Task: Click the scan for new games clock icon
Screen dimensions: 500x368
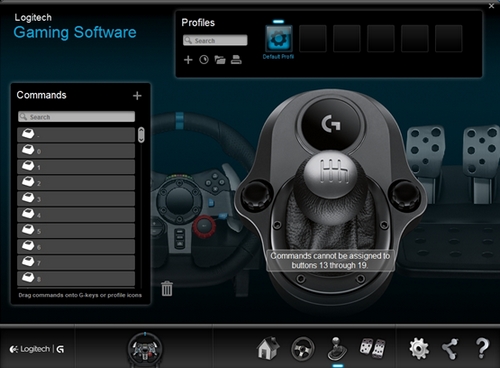Action: click(x=204, y=60)
